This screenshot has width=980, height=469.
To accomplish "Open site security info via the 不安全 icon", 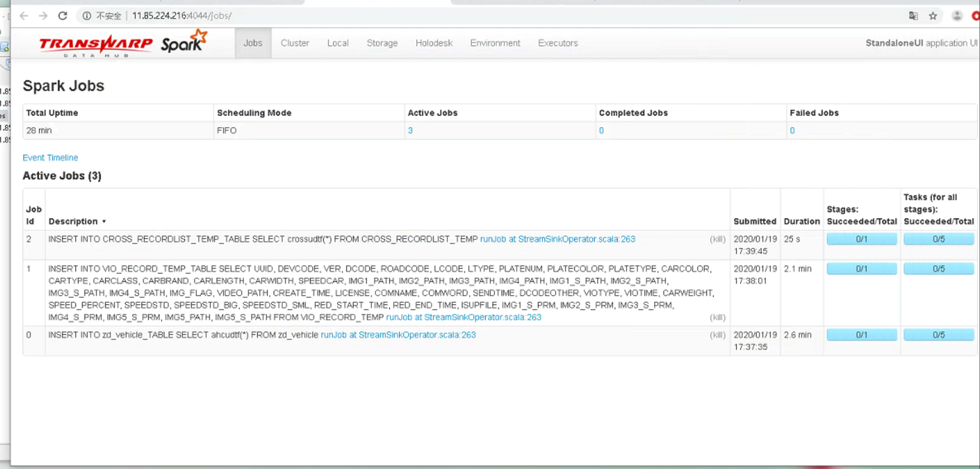I will coord(87,15).
